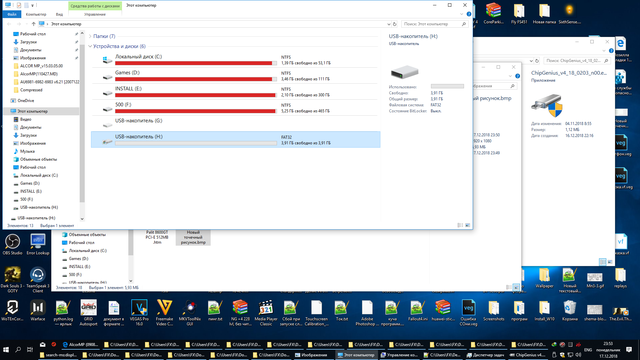The width and height of the screenshot is (640, 360).
Task: Click the Games (D:) red usage bar
Action: click(x=196, y=79)
